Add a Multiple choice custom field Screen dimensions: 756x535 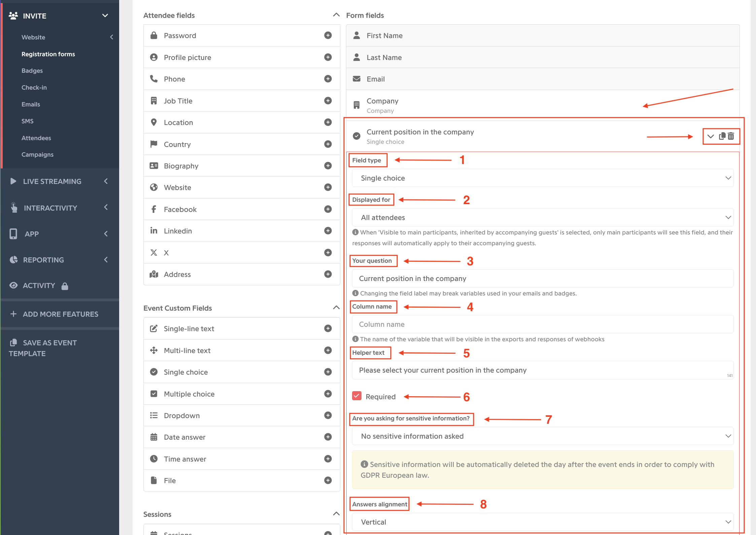(x=328, y=394)
